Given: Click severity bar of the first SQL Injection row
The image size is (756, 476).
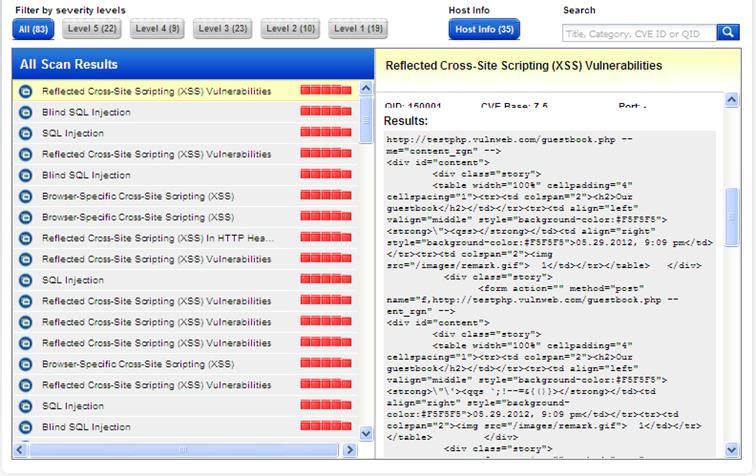Looking at the screenshot, I should [x=326, y=133].
